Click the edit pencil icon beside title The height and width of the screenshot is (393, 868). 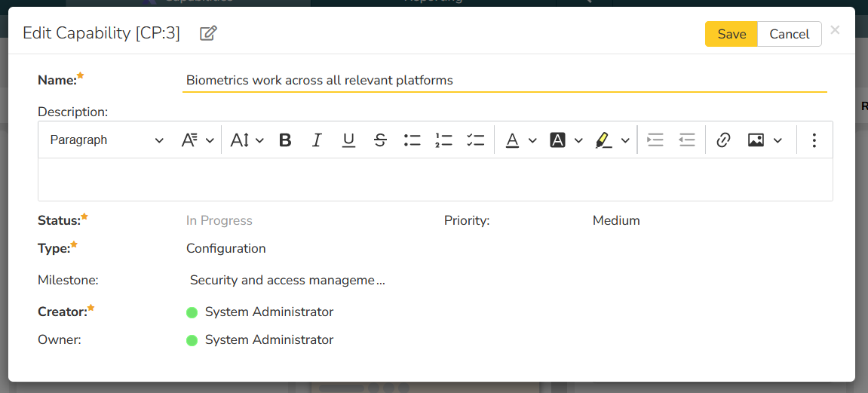(x=208, y=33)
